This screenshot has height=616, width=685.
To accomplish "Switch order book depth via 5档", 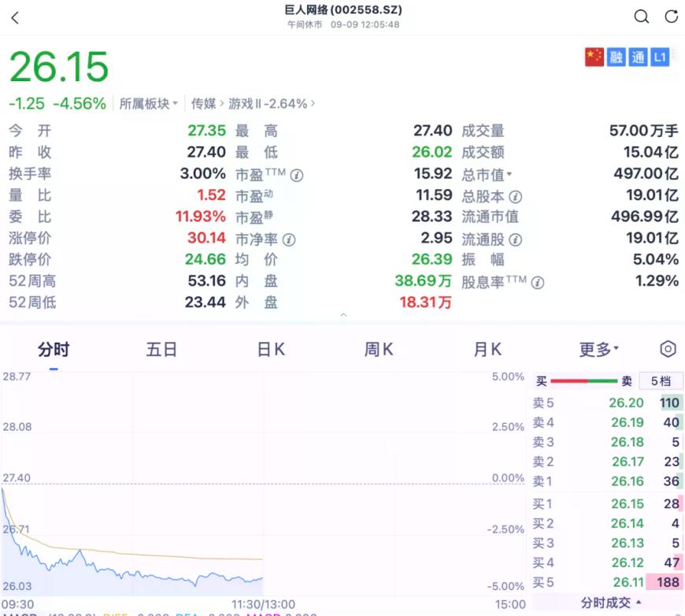I will pos(661,380).
